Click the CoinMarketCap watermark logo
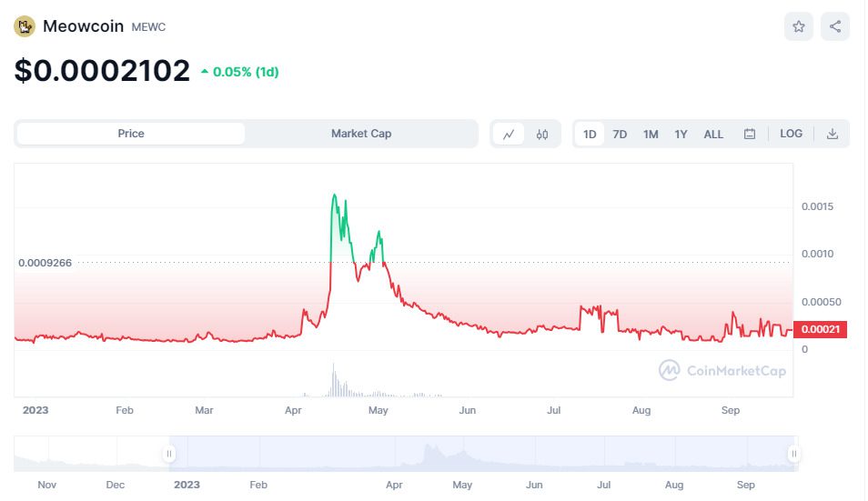The height and width of the screenshot is (501, 868). pyautogui.click(x=722, y=370)
